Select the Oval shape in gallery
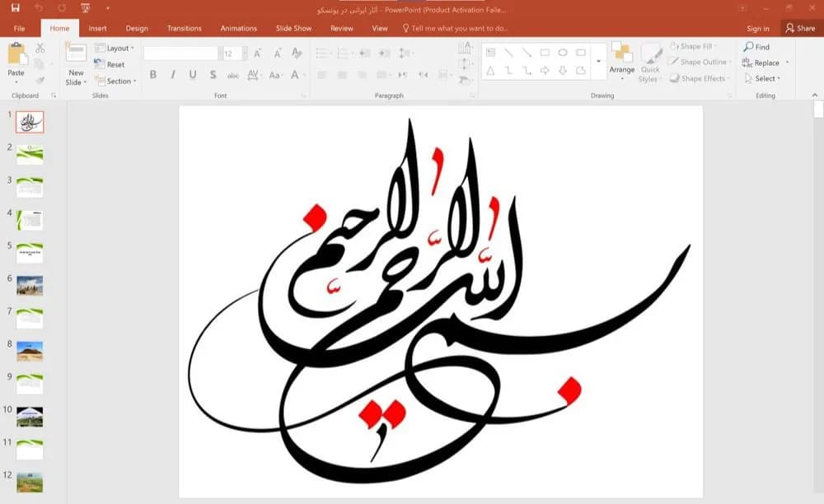Image resolution: width=824 pixels, height=504 pixels. pos(563,53)
